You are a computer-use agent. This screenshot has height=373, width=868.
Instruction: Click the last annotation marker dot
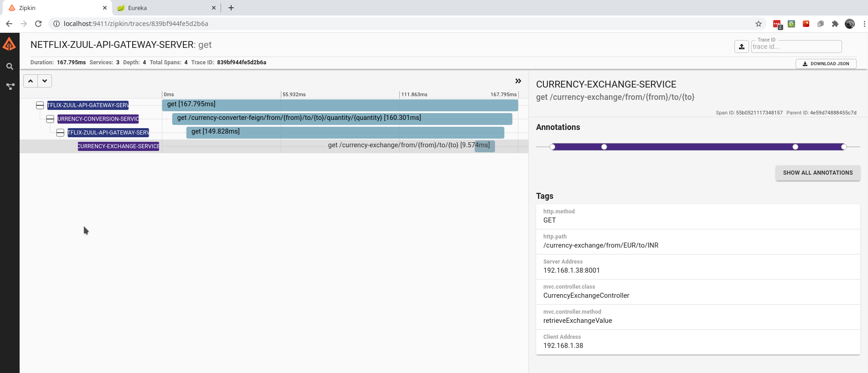pos(844,147)
